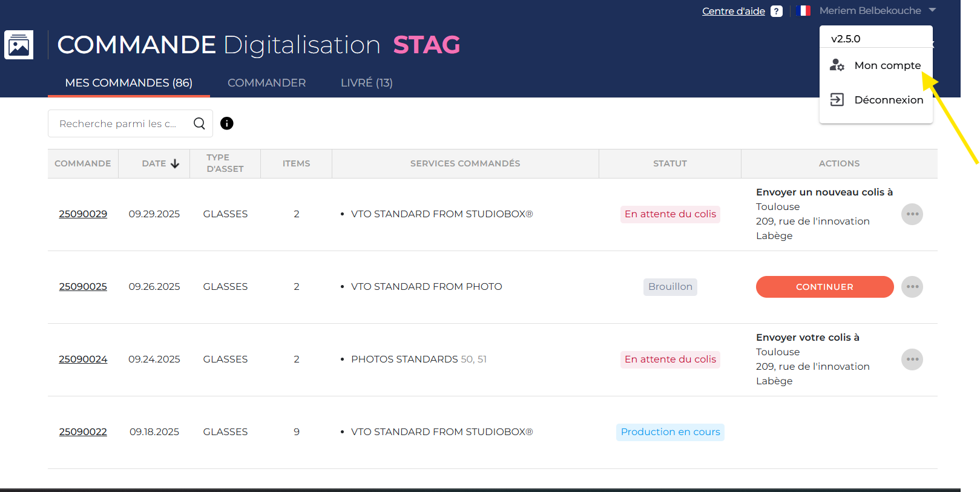Open the search info icon
980x492 pixels.
[x=227, y=123]
